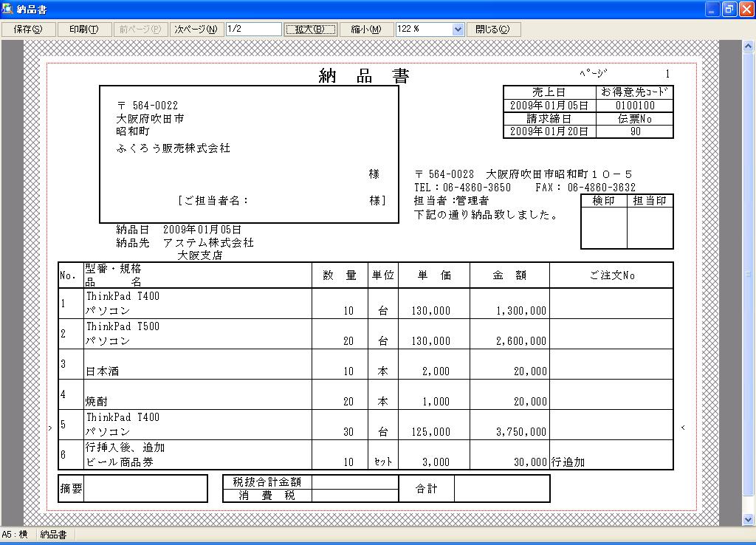Click the 焼酎 item in row 4
The height and width of the screenshot is (545, 756).
(x=97, y=401)
